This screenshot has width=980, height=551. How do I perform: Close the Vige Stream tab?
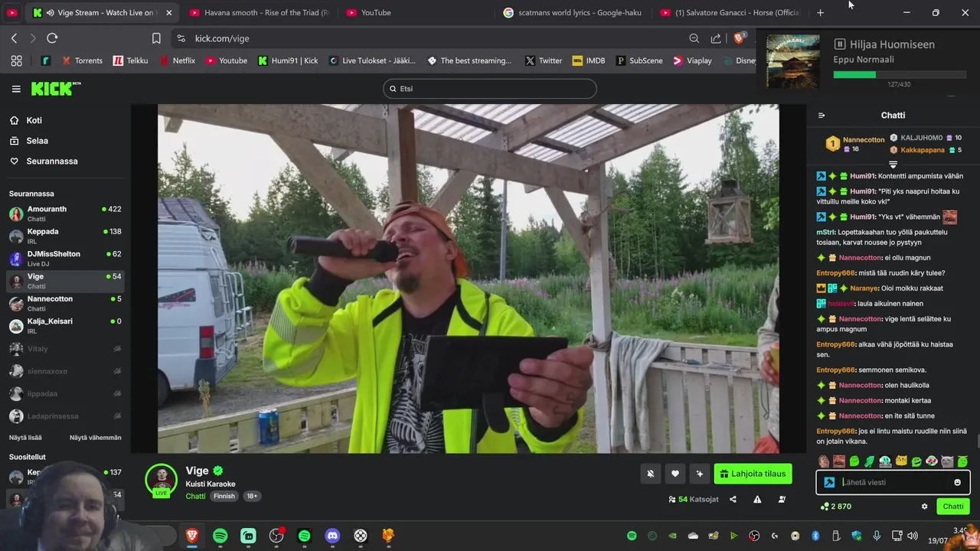169,12
